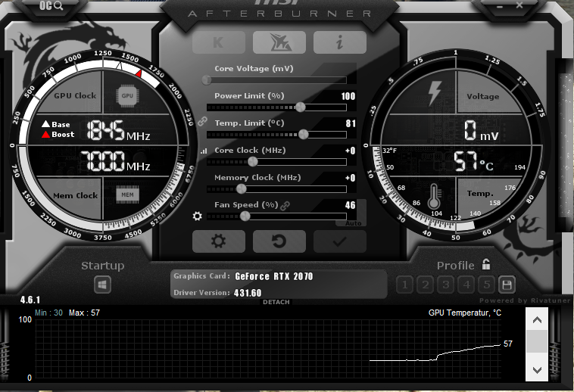Screen dimensions: 574x392
Task: Select profile slot 1
Action: click(405, 285)
